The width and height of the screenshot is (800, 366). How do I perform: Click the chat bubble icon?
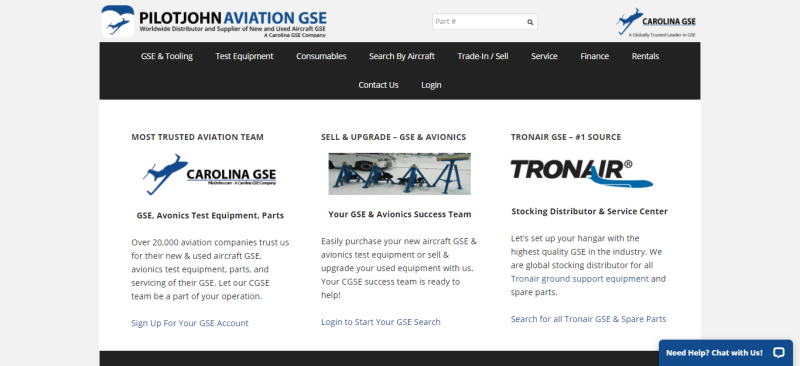778,352
